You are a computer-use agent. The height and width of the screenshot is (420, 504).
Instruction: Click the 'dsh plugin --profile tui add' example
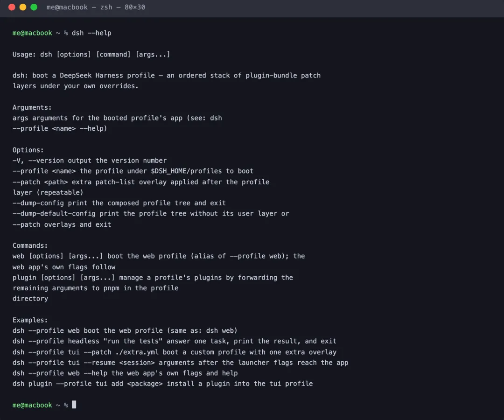[x=163, y=383]
